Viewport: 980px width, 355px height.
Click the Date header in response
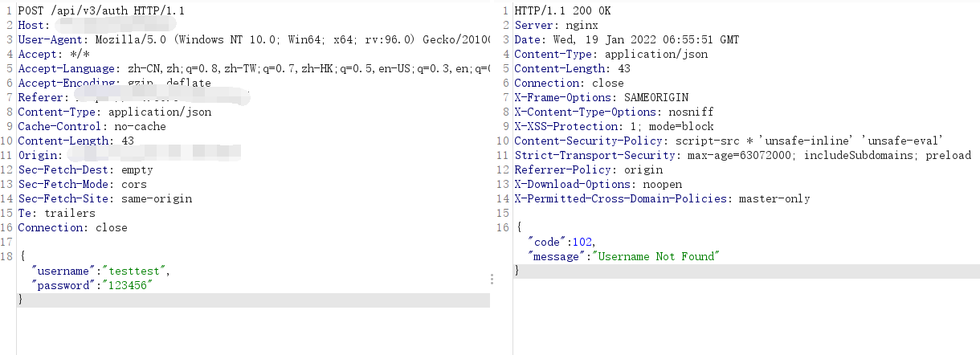pos(627,40)
